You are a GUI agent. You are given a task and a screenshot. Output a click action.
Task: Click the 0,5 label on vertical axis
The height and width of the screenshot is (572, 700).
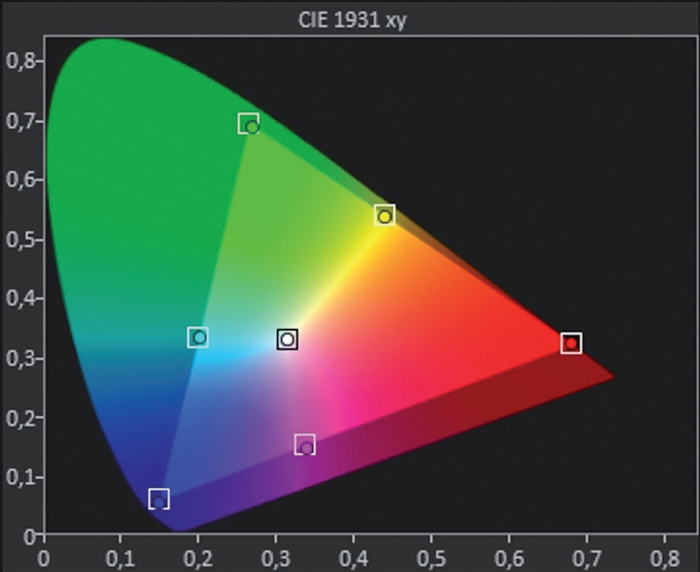[20, 239]
